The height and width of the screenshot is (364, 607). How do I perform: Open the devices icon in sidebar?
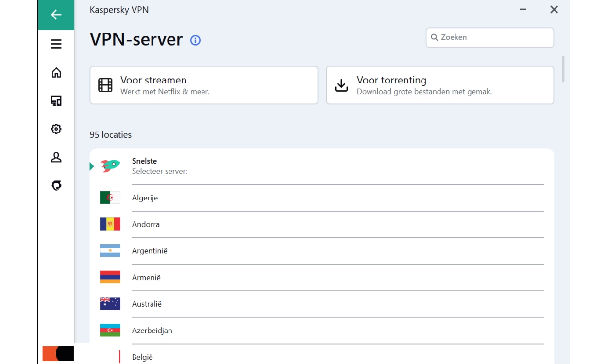click(x=56, y=101)
